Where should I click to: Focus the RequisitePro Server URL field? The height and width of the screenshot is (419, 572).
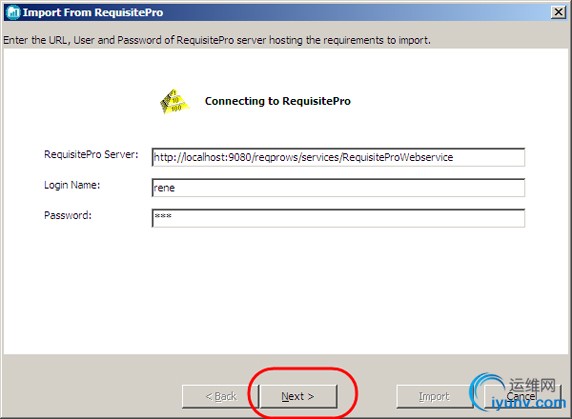click(338, 157)
